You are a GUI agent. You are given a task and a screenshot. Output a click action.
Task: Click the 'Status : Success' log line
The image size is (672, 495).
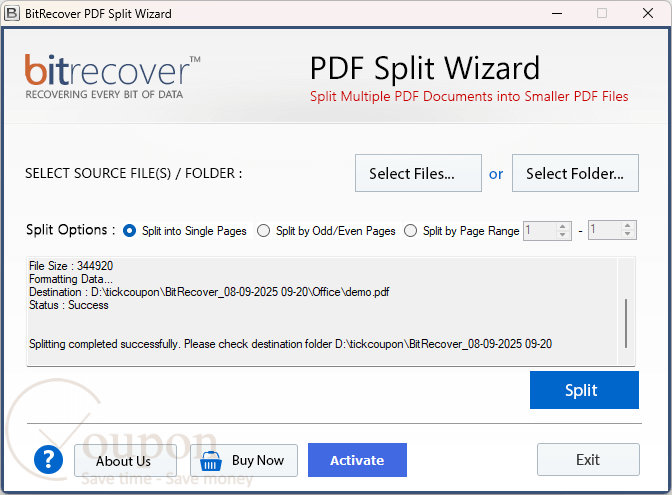pyautogui.click(x=69, y=305)
